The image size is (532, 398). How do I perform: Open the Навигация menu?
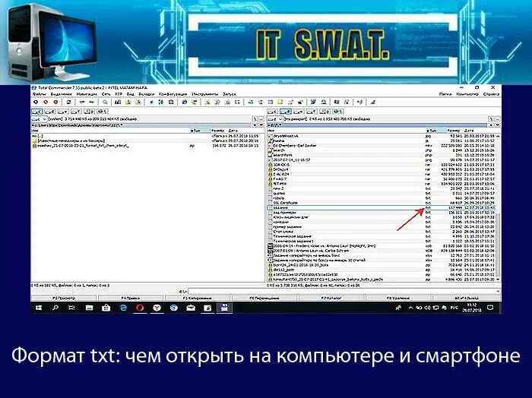click(x=87, y=94)
